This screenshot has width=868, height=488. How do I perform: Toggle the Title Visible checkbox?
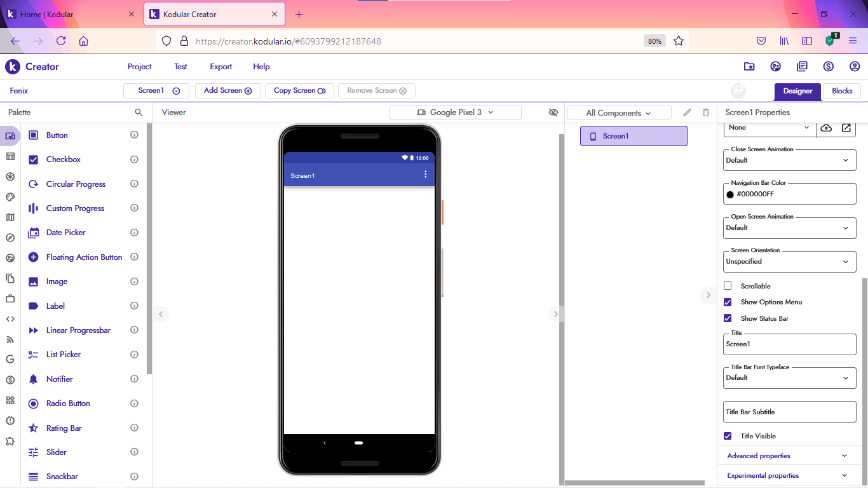pos(728,436)
